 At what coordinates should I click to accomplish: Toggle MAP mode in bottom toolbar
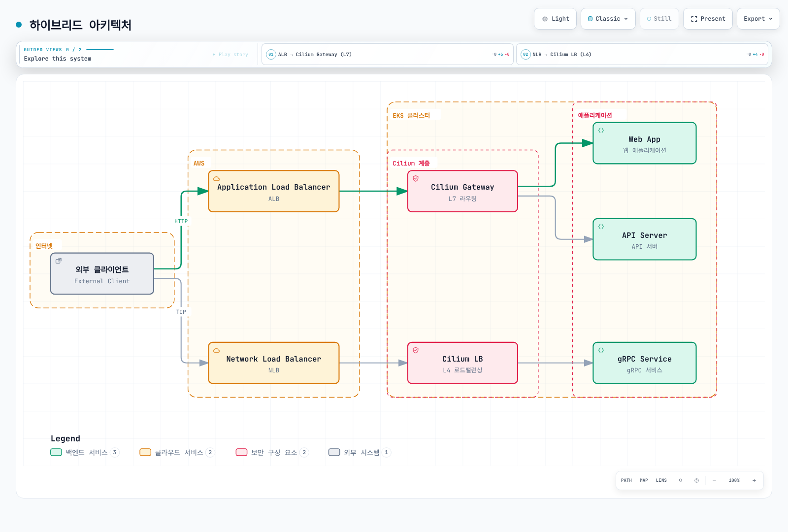pyautogui.click(x=644, y=480)
